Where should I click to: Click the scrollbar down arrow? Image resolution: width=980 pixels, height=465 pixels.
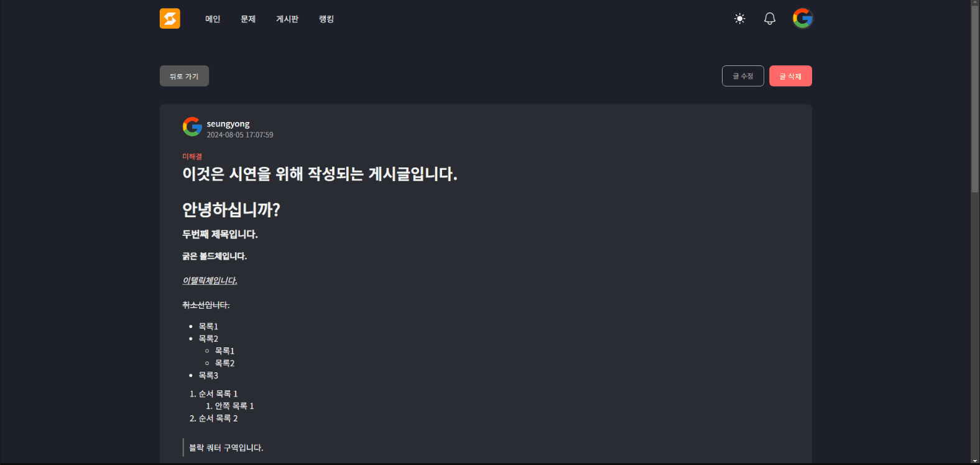[975, 461]
